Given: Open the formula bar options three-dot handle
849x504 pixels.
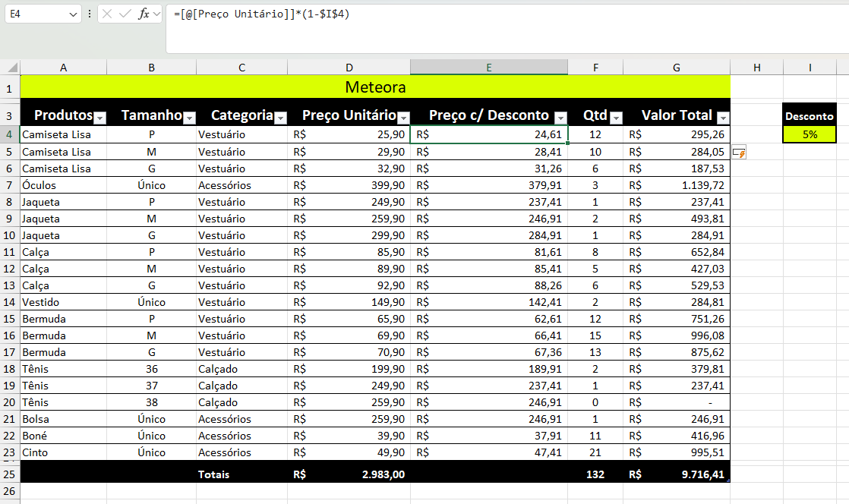Looking at the screenshot, I should click(x=90, y=14).
